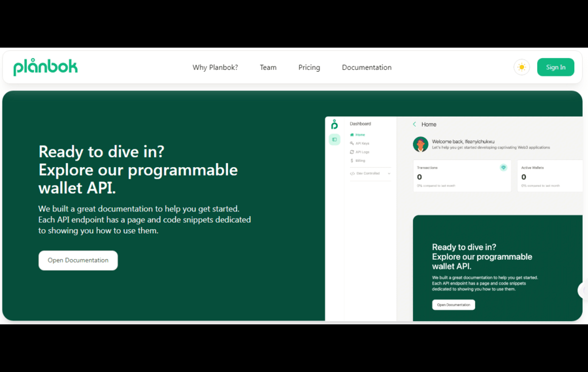
Task: Click the large Open Documentation button
Action: [78, 260]
